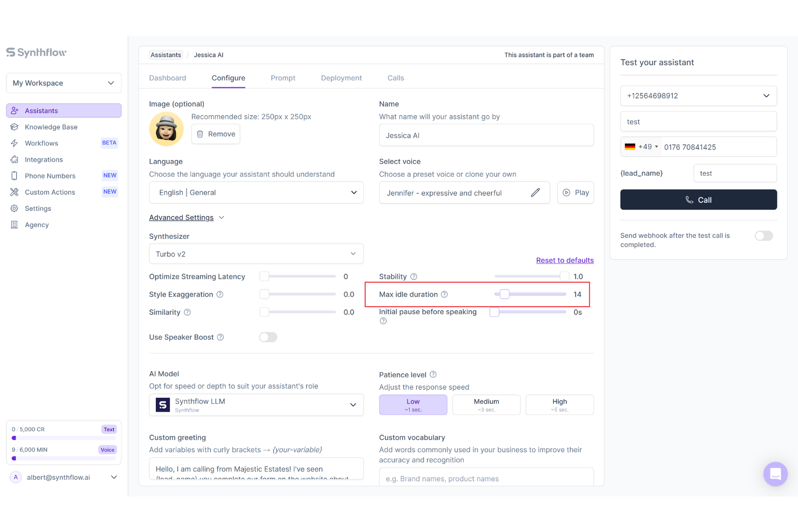This screenshot has width=798, height=532.
Task: Open the Deployment tab
Action: coord(341,78)
